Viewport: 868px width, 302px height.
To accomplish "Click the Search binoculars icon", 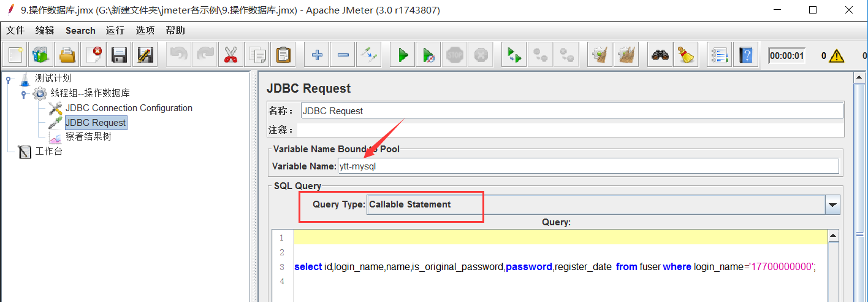I will [x=660, y=55].
